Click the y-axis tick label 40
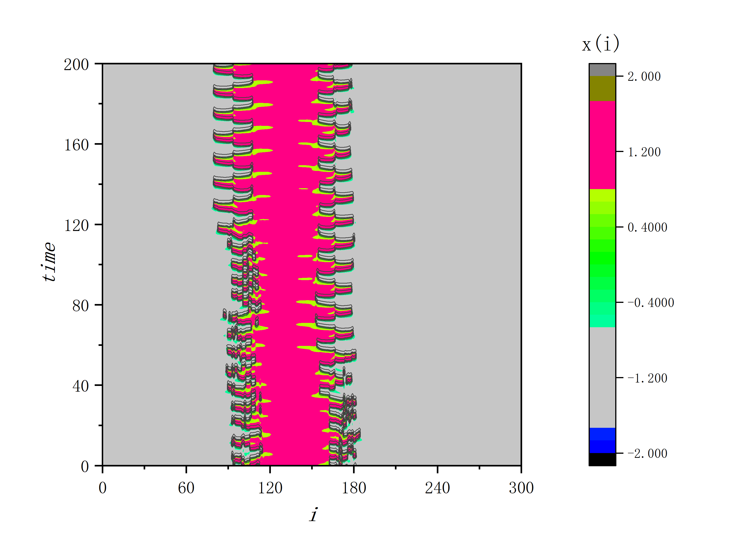 [x=81, y=386]
